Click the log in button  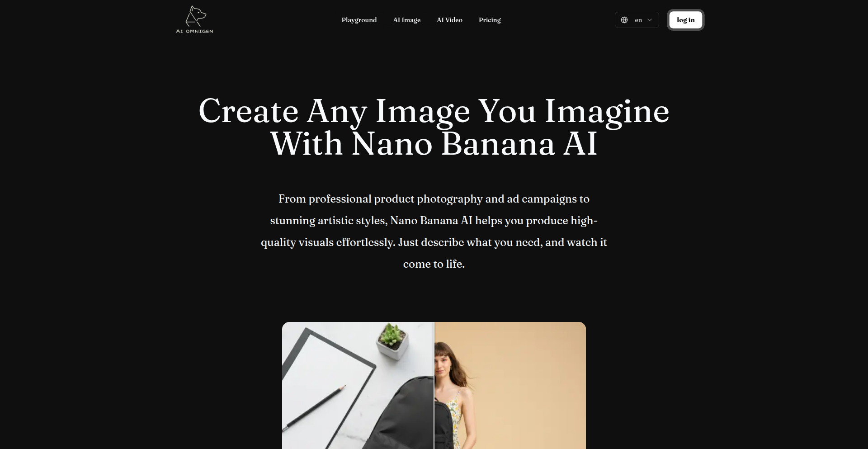tap(685, 20)
